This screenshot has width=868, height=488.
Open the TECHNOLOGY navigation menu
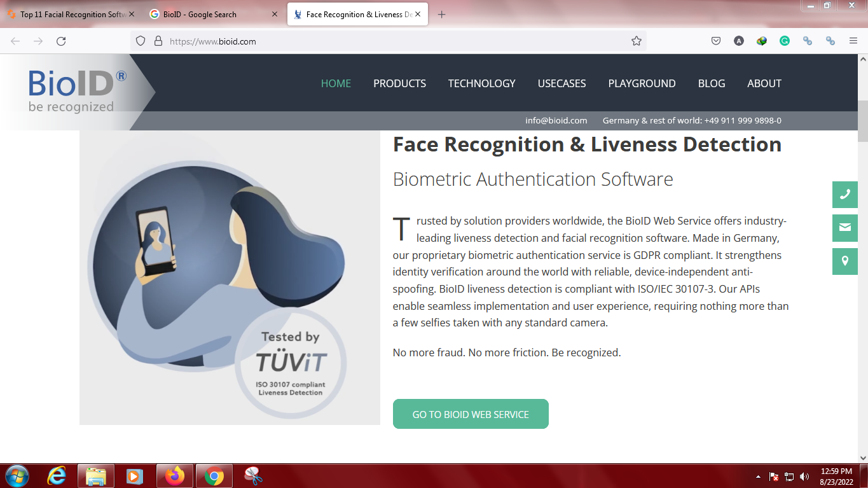481,83
